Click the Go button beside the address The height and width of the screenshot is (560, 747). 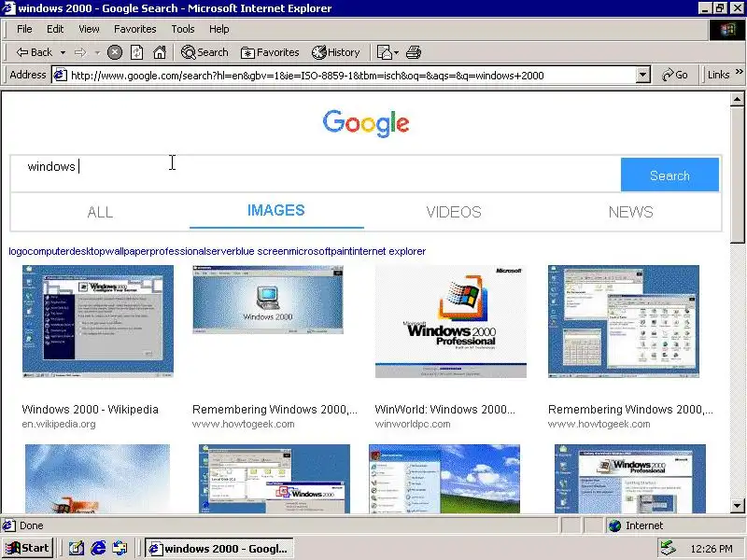(674, 75)
